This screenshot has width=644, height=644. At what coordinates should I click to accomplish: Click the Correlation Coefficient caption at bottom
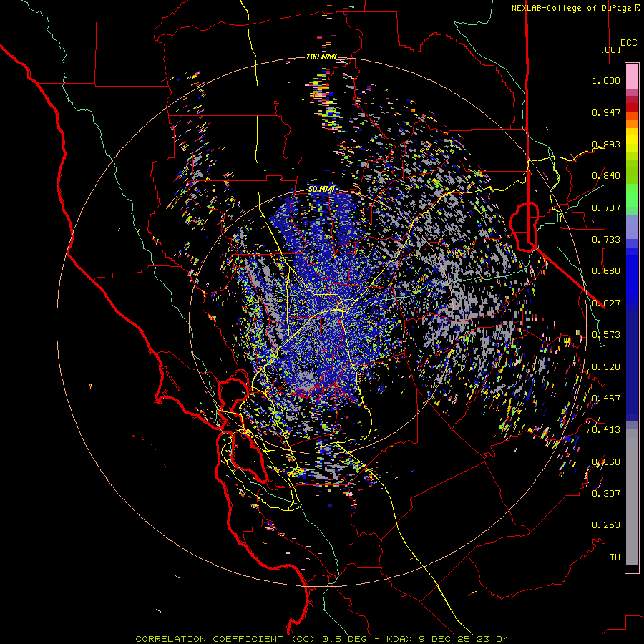click(x=322, y=639)
